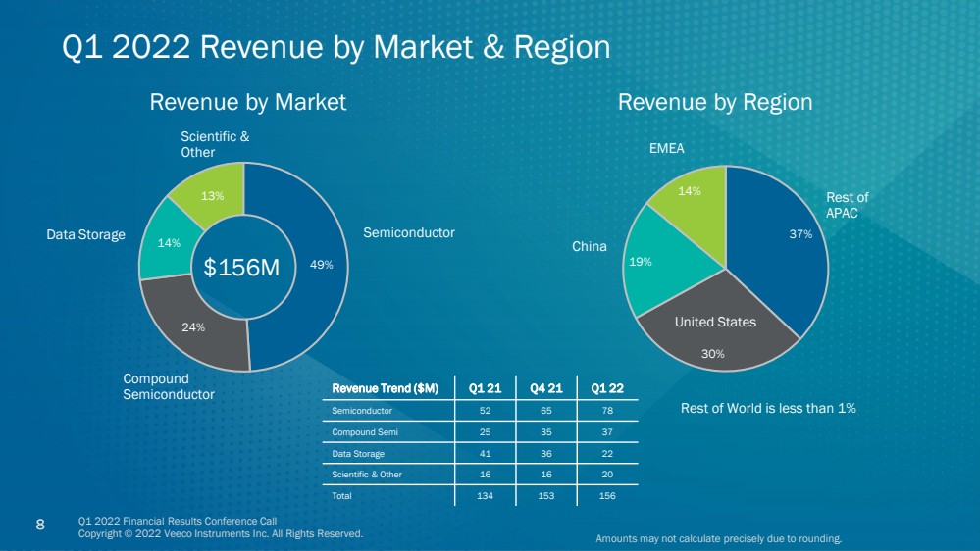Click Semiconductor Q1 22 value 78
Viewport: 980px width, 551px height.
[607, 411]
